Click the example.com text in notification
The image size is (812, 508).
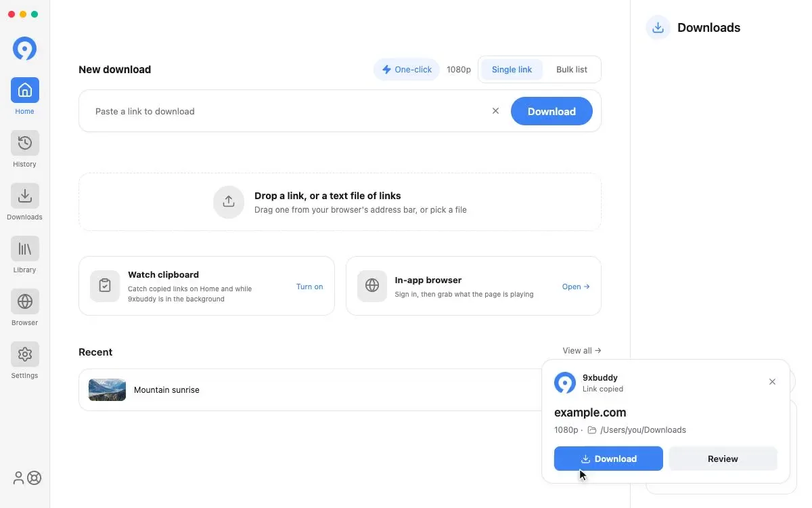tap(590, 412)
